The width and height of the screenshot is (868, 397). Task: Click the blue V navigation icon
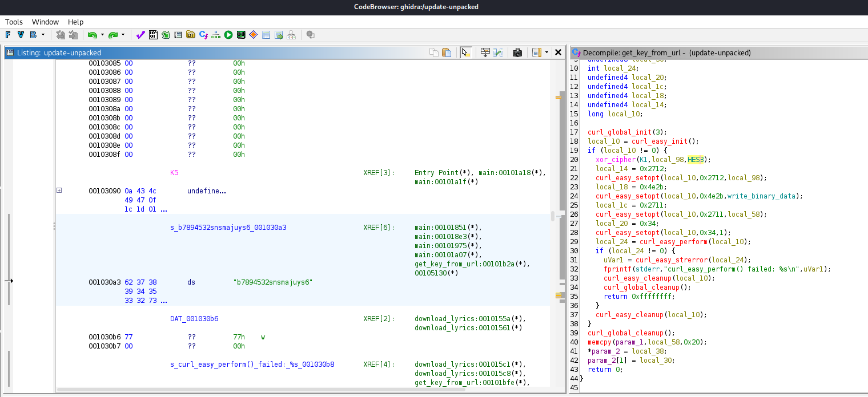pos(21,35)
